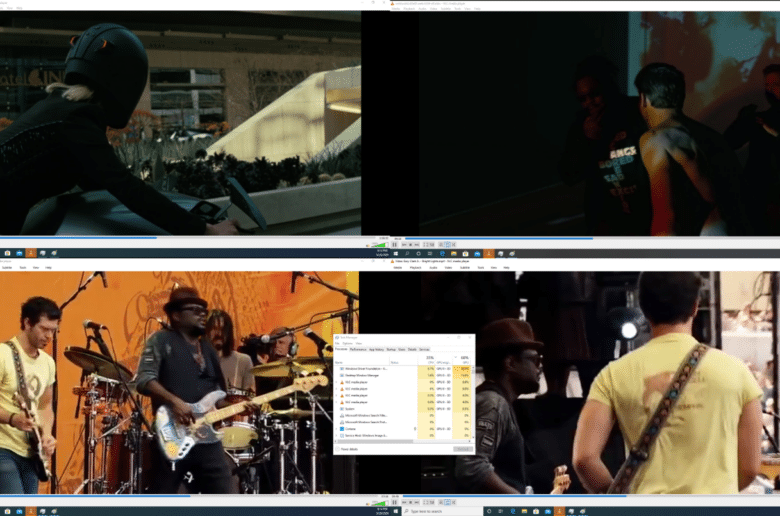Viewport: 780px width, 516px height.
Task: Open Task View on top-right taskbar
Action: tap(430, 254)
